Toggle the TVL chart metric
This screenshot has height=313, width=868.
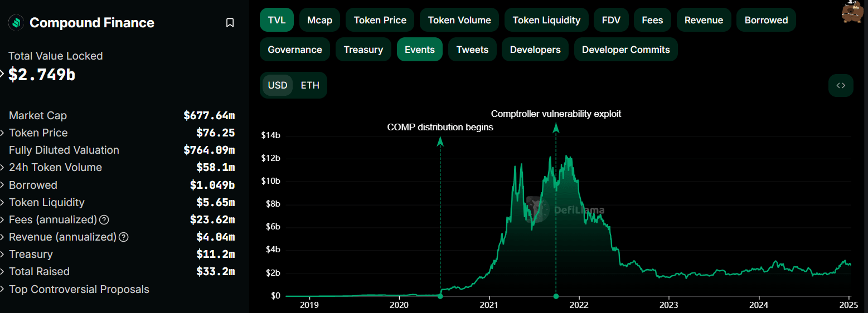pyautogui.click(x=277, y=20)
